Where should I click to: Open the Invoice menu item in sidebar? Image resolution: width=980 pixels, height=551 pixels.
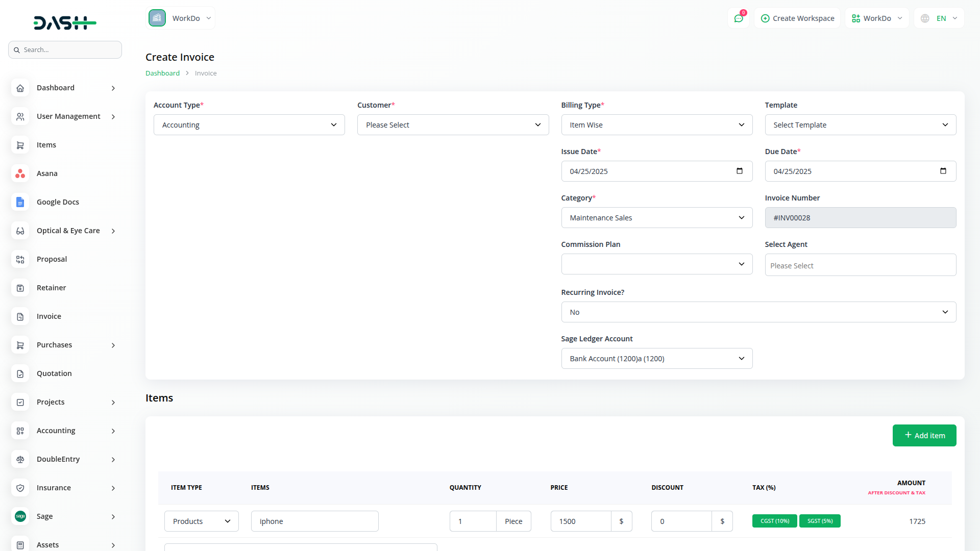click(49, 316)
